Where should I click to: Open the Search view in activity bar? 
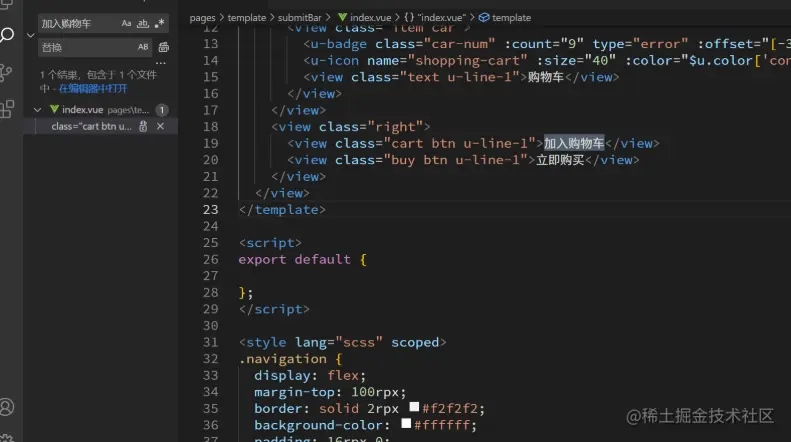(7, 35)
